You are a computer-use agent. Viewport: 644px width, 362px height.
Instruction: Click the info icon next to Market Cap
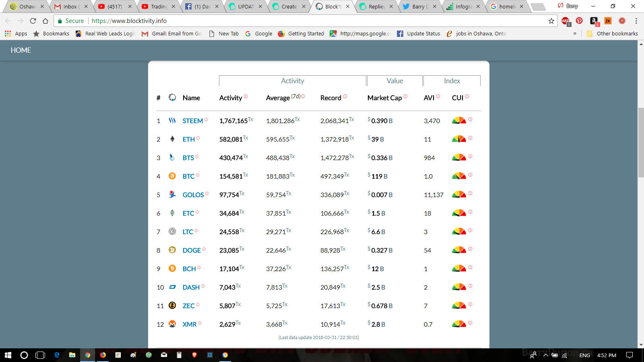click(405, 97)
